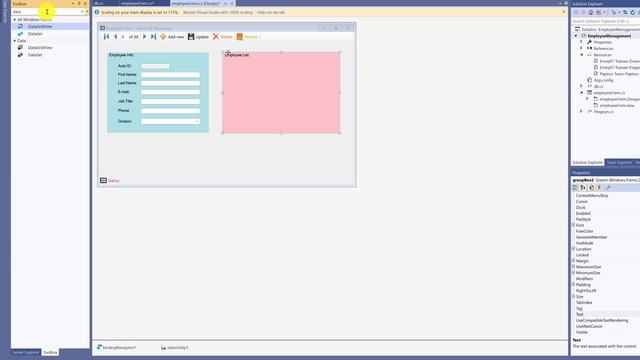The width and height of the screenshot is (640, 360).
Task: Click Solution Explorer Refresh icon
Action: [633, 13]
